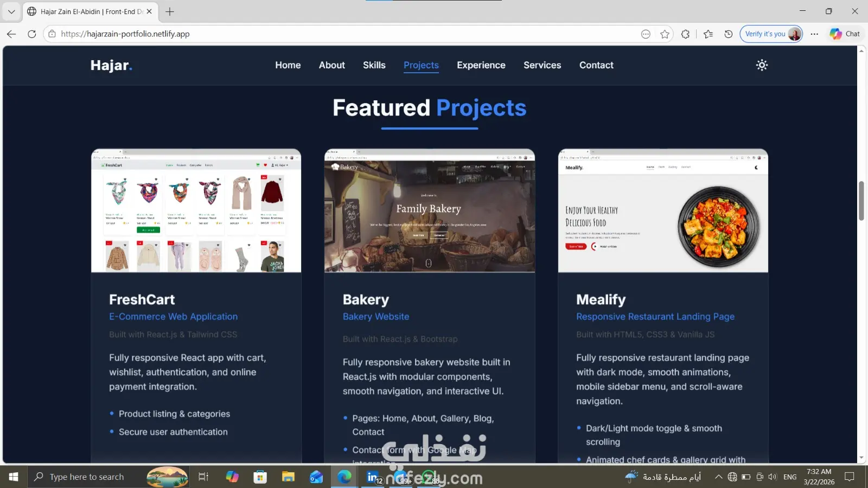Open File Explorer from the taskbar
Screen dimensions: 868x488
(288, 477)
